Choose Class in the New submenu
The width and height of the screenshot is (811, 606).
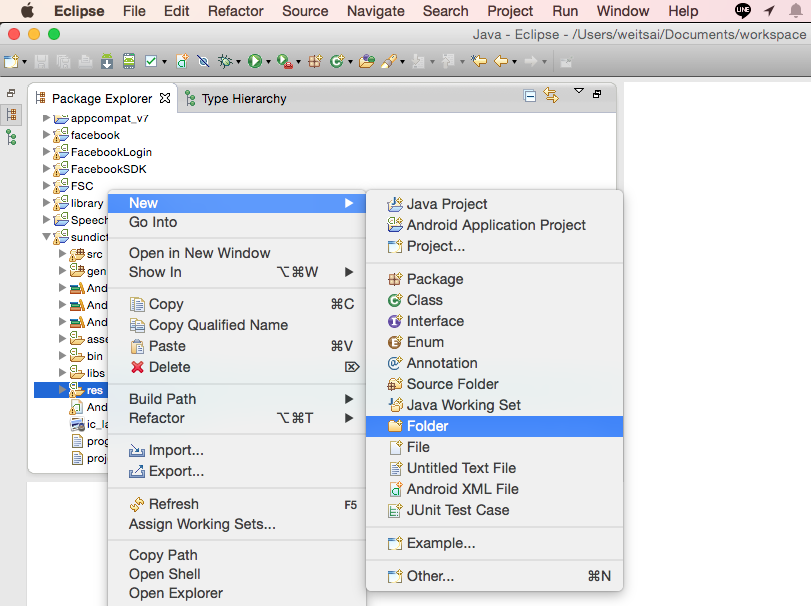tap(494, 300)
